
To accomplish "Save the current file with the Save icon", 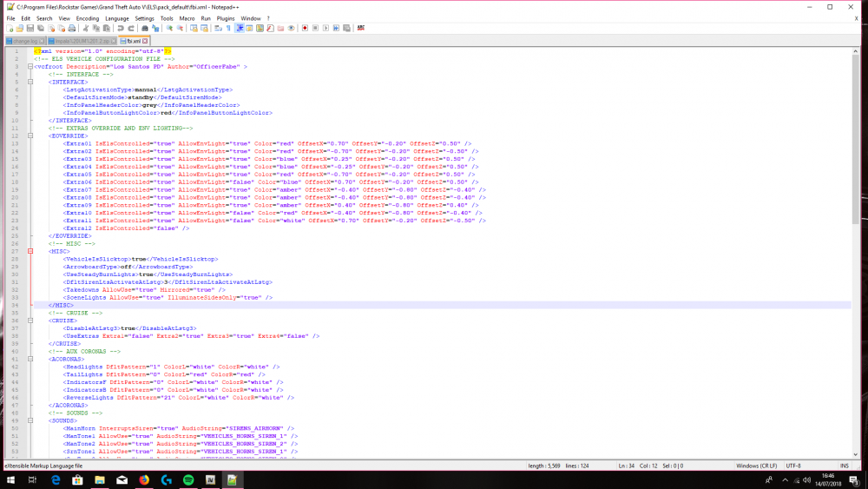I will 30,29.
